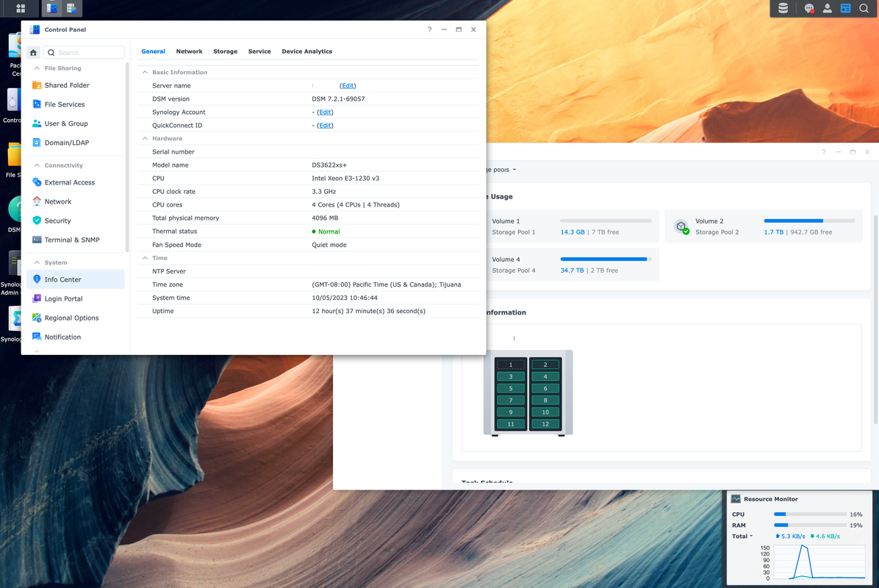Viewport: 879px width, 588px height.
Task: Focus the Control Panel search field
Action: click(84, 53)
